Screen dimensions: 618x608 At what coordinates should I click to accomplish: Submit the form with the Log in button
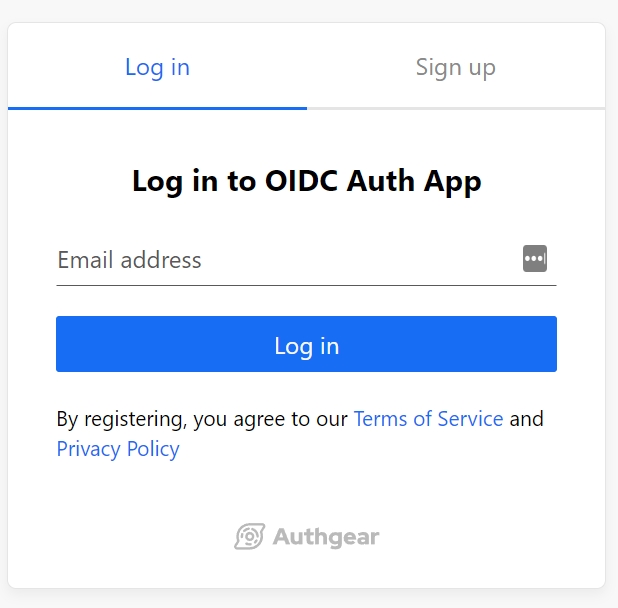pyautogui.click(x=306, y=344)
